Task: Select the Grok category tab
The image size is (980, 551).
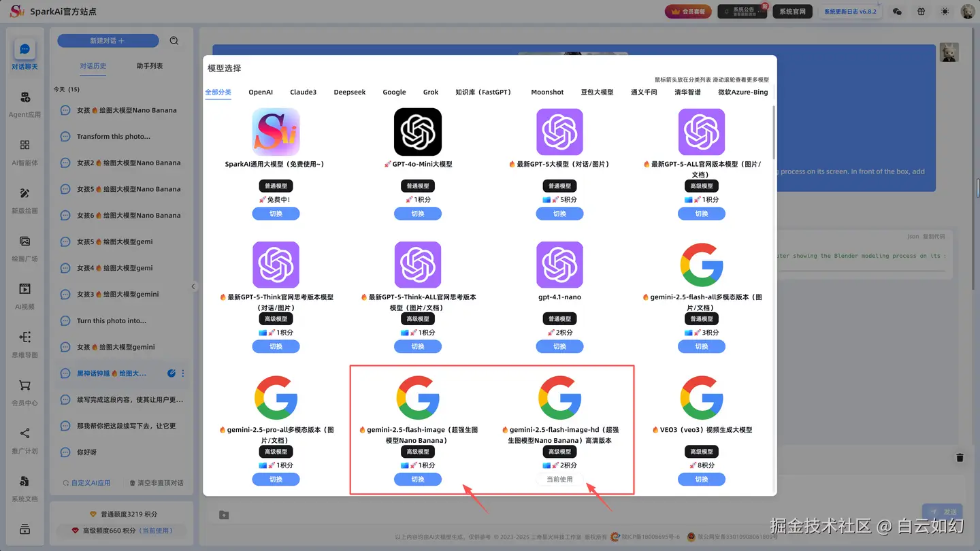Action: [431, 93]
